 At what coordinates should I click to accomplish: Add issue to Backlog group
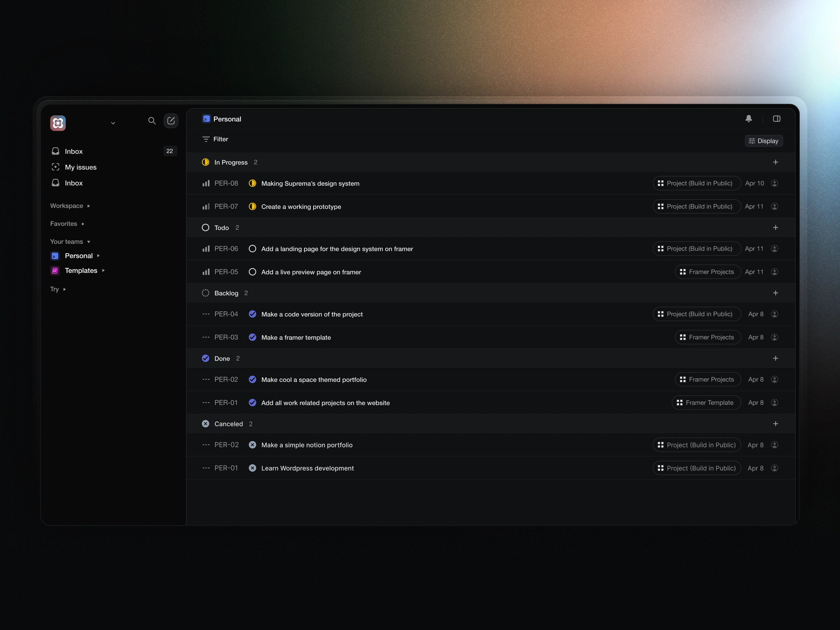click(x=775, y=293)
